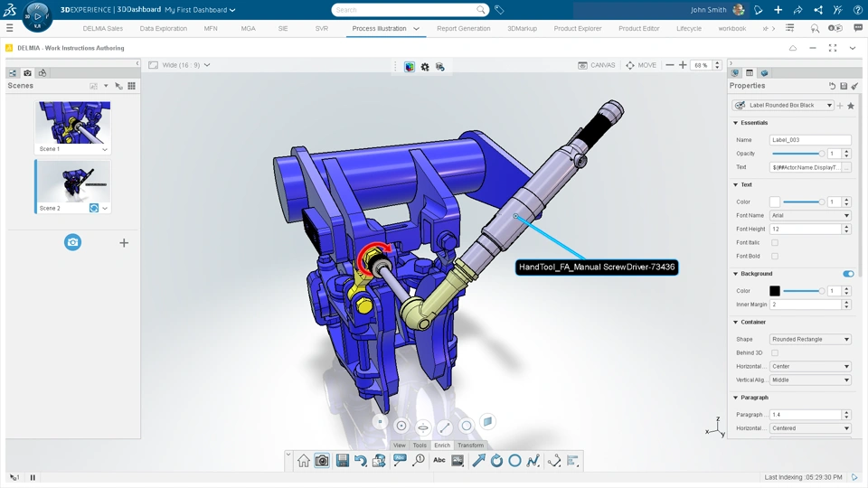This screenshot has width=868, height=488.
Task: Collapse the Container section
Action: (736, 322)
